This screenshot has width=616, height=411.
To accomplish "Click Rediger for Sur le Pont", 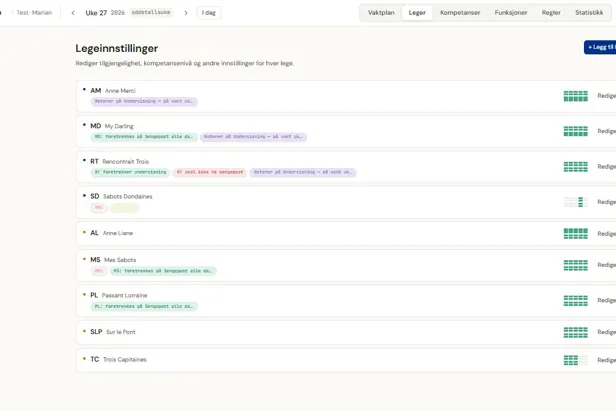I will coord(607,332).
